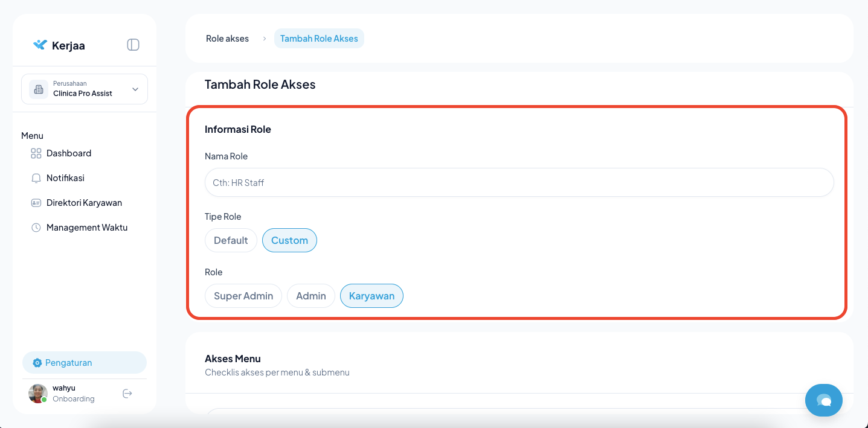Viewport: 868px width, 428px height.
Task: Click the Notifikasi bell icon
Action: (x=36, y=178)
